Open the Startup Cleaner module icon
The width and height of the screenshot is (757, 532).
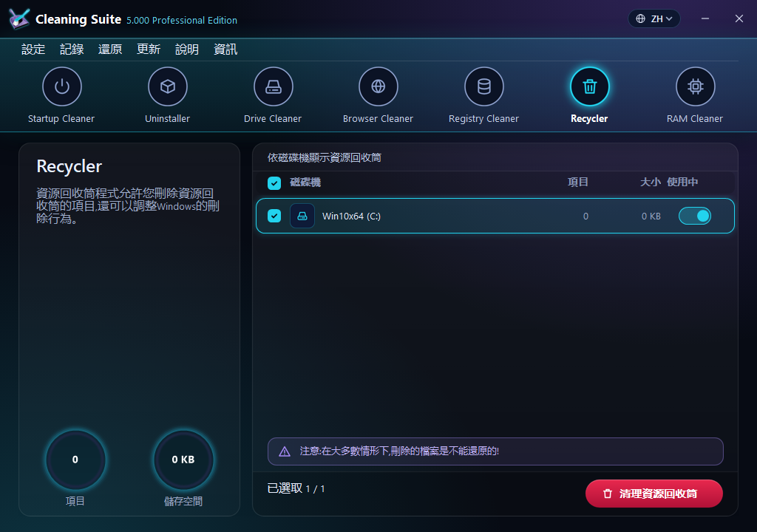pos(62,86)
